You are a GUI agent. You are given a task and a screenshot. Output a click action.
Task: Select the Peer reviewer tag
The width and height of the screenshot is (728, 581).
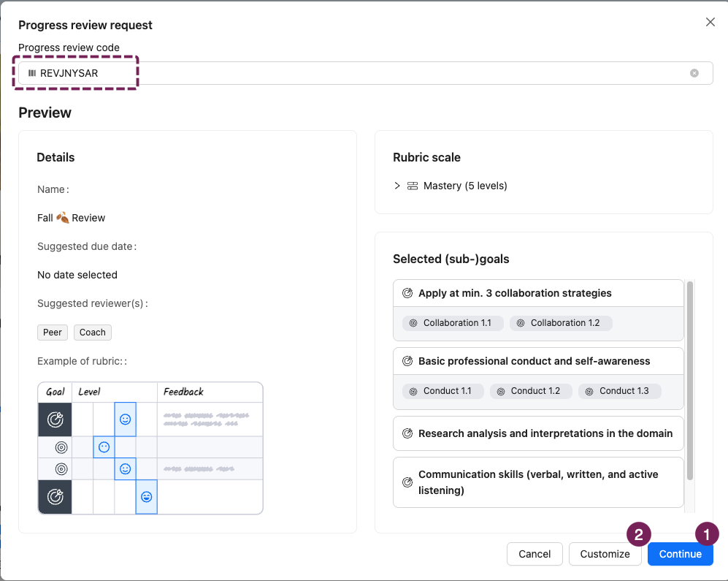click(x=53, y=333)
